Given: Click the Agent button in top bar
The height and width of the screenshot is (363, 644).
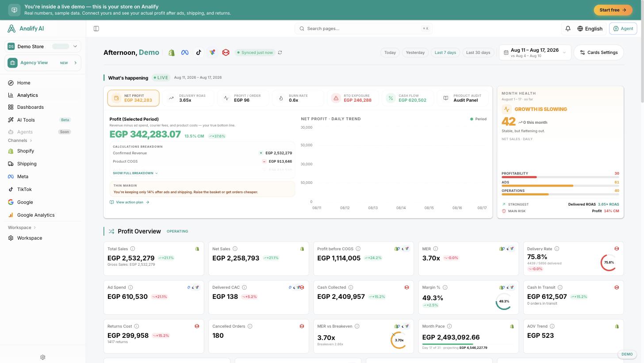Looking at the screenshot, I should 623,29.
